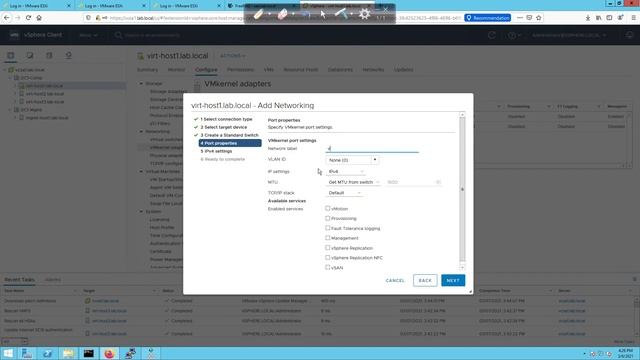Go to step 2 Select target device
The image size is (640, 360).
224,127
